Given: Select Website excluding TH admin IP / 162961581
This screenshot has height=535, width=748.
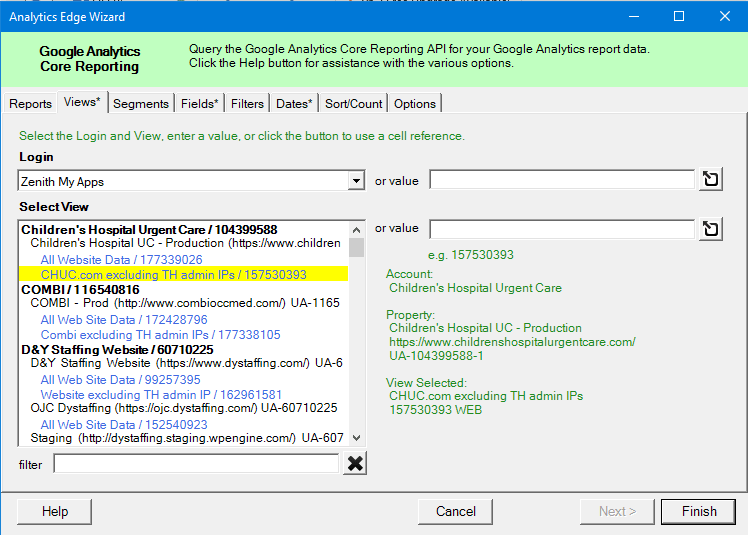Looking at the screenshot, I should coord(161,395).
